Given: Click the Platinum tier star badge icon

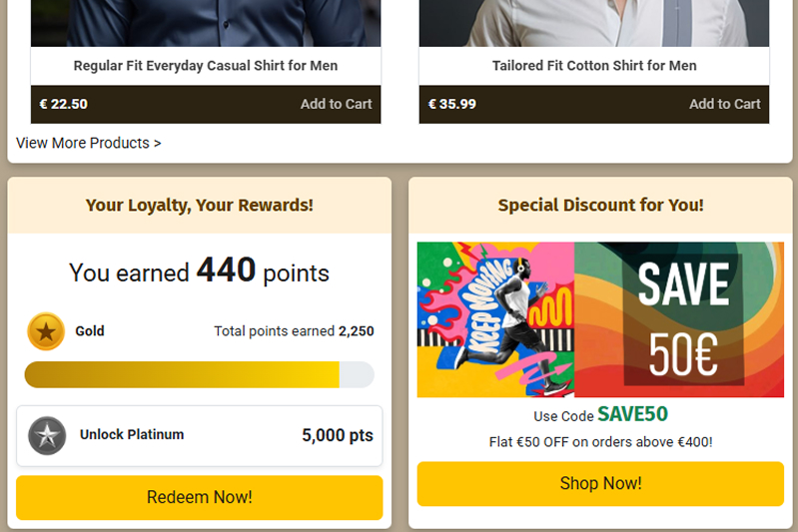Looking at the screenshot, I should [47, 435].
